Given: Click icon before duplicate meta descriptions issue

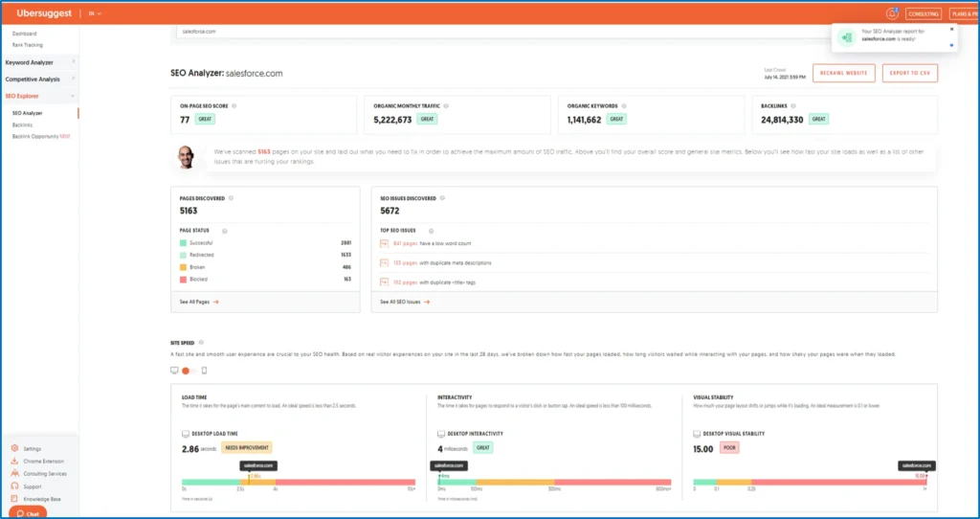Looking at the screenshot, I should [385, 262].
